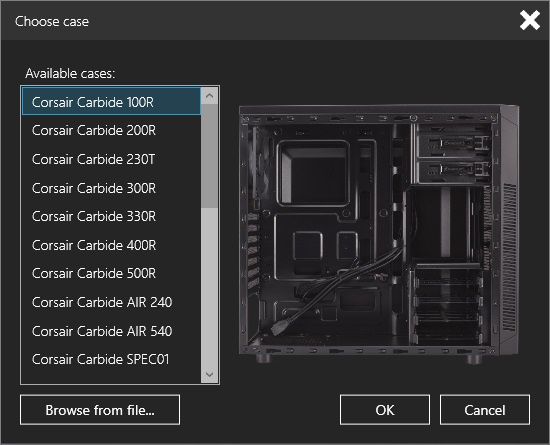Click the Browse from file... button
Viewport: 550px width, 445px height.
[100, 410]
